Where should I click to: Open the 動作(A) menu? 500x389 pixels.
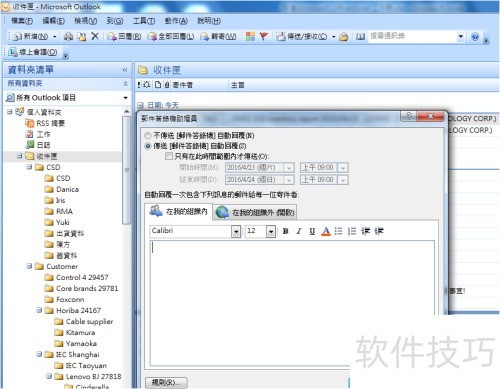tap(176, 21)
